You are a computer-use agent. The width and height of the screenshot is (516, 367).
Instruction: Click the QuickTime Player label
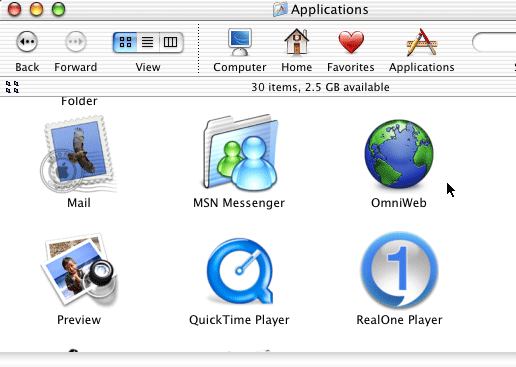coord(239,320)
